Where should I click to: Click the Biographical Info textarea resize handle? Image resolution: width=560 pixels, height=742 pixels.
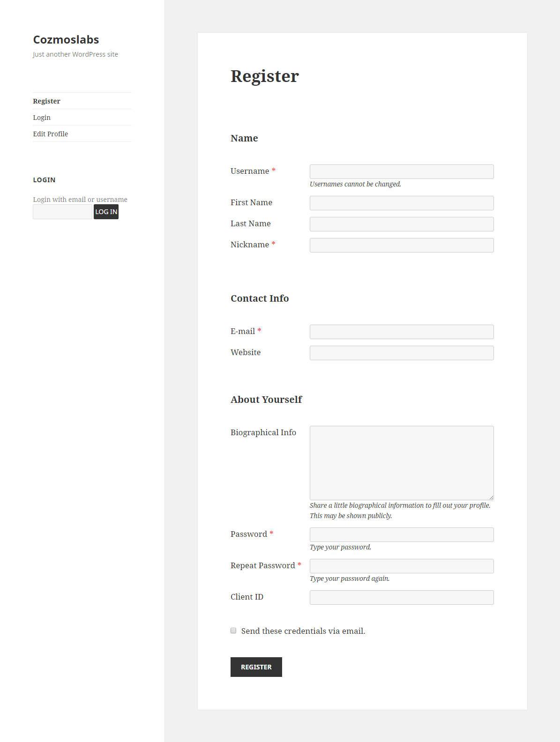(491, 497)
